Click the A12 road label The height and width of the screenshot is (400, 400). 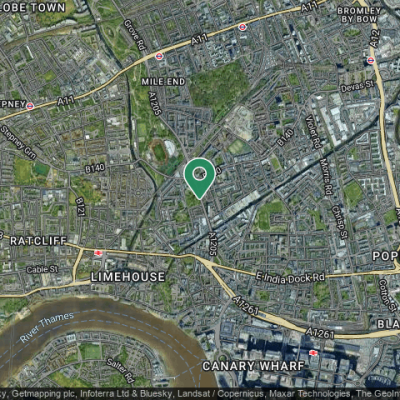(x=375, y=38)
